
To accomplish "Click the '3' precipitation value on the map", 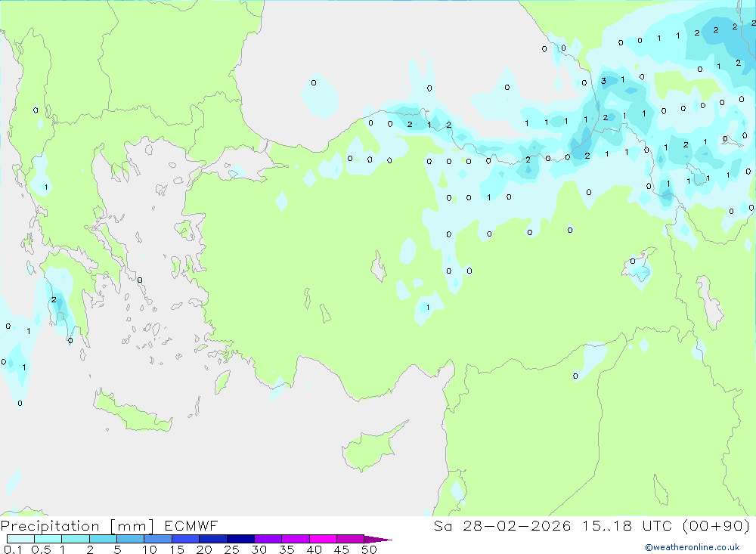I will (x=603, y=81).
